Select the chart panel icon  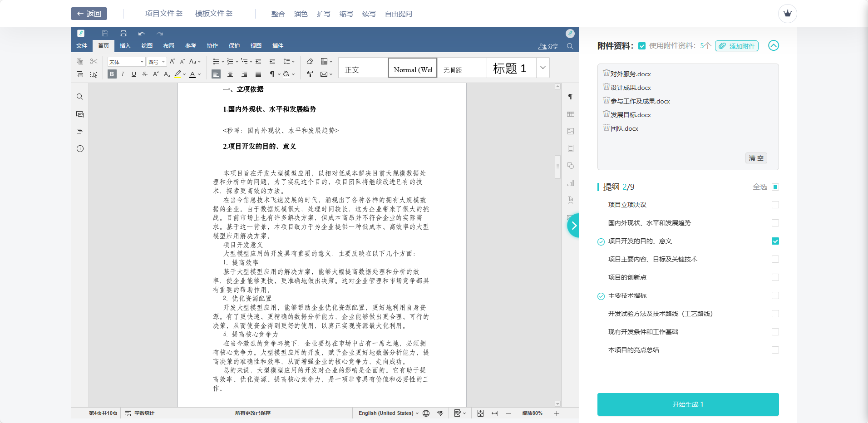pyautogui.click(x=571, y=183)
